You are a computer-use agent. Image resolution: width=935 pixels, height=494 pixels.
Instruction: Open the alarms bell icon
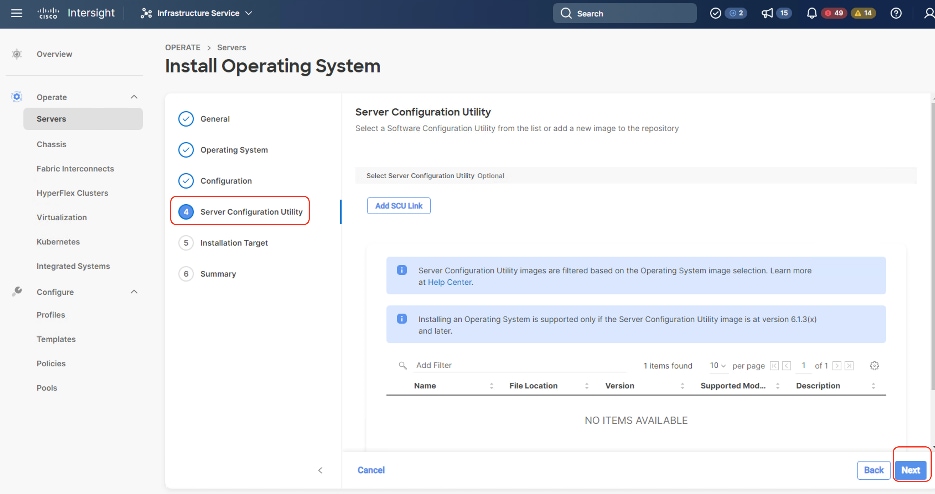pos(812,13)
